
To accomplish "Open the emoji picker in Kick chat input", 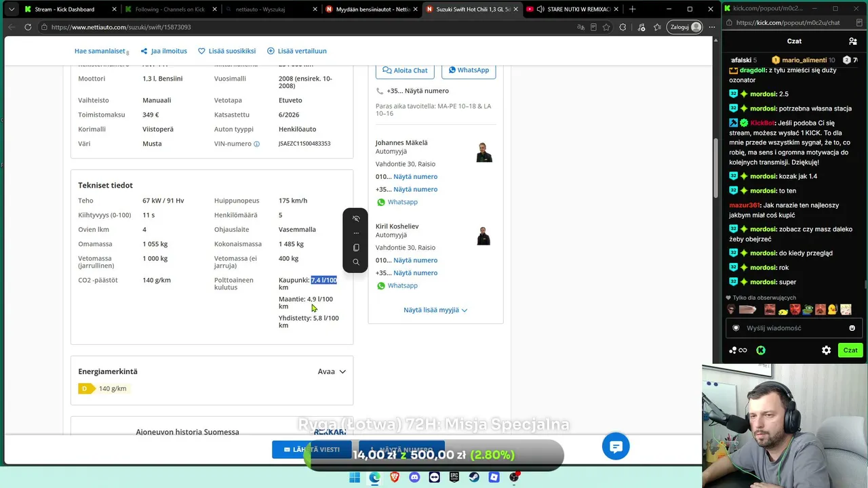I will [852, 328].
